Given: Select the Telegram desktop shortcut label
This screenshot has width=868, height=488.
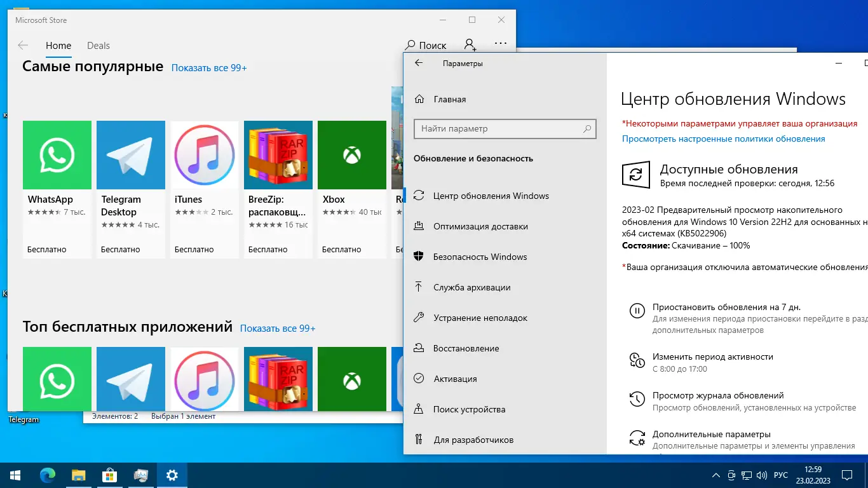Looking at the screenshot, I should coord(24,420).
